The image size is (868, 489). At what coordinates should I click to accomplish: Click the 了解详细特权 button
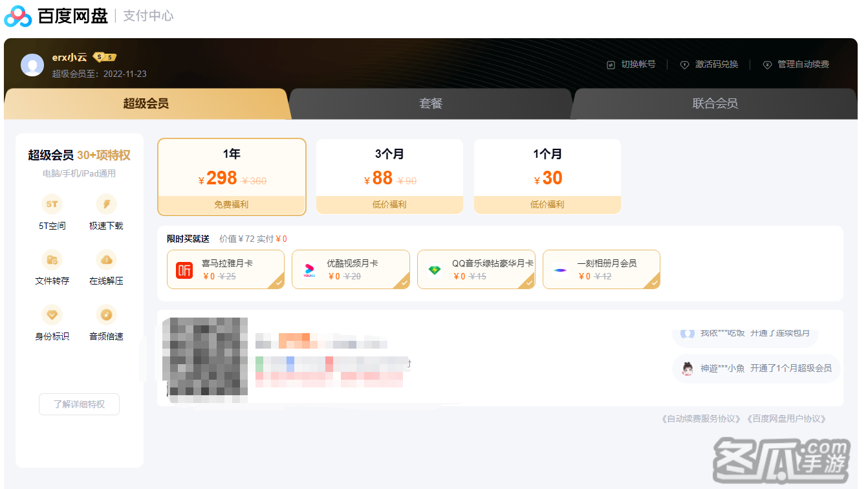pyautogui.click(x=79, y=404)
